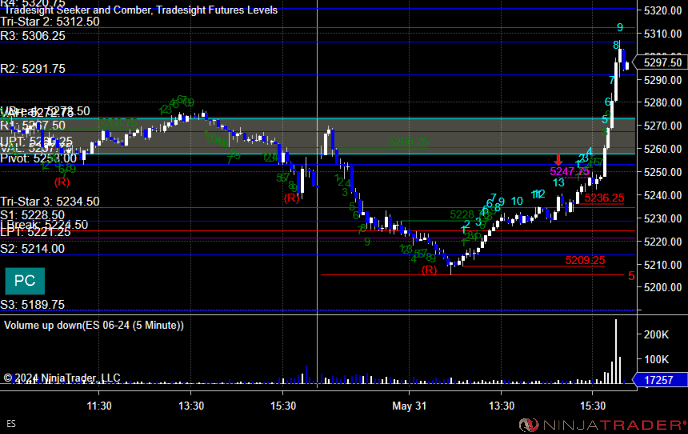Click the May 31 date label on time axis
The width and height of the screenshot is (688, 434).
click(409, 406)
